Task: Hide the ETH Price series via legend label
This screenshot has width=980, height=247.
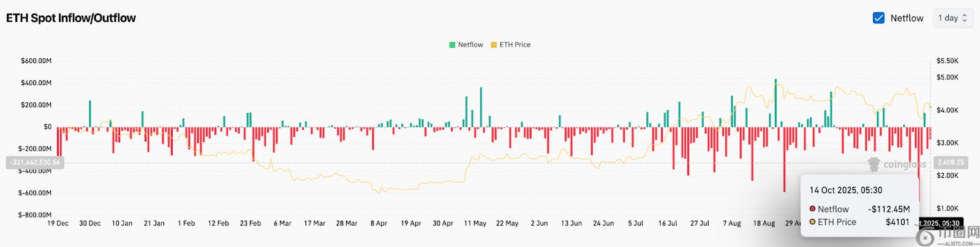Action: pyautogui.click(x=514, y=45)
